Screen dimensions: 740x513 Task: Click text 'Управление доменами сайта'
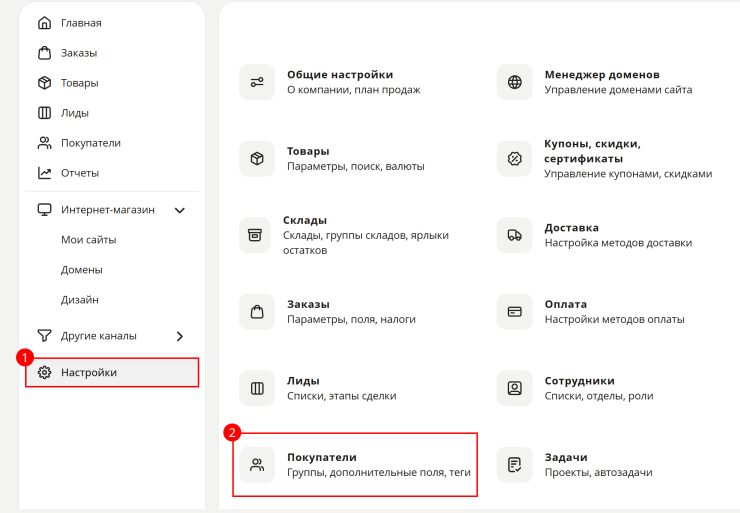click(x=618, y=90)
